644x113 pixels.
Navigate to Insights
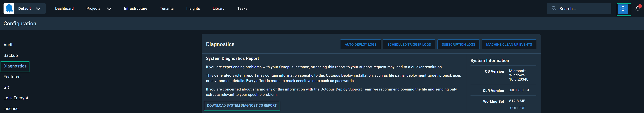click(x=193, y=9)
